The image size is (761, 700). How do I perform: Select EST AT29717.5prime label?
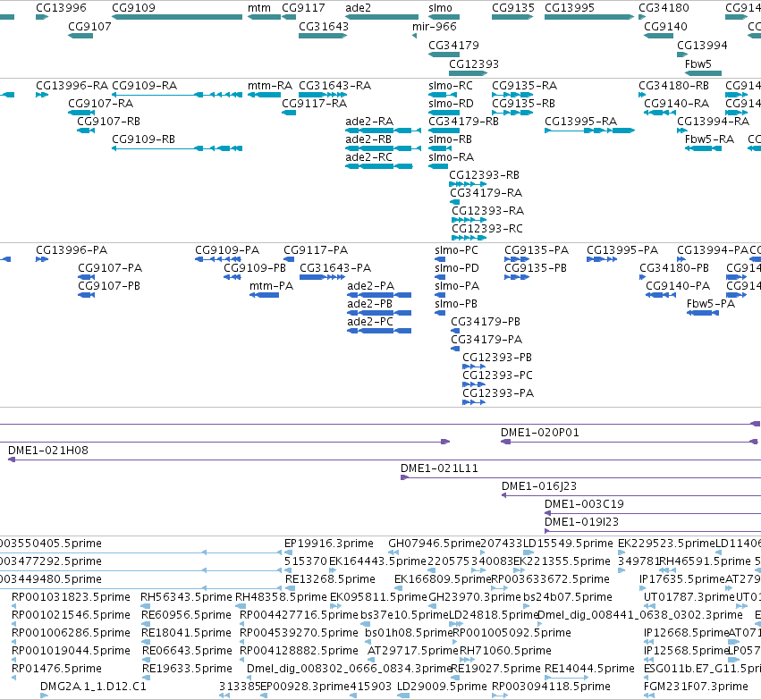(413, 651)
